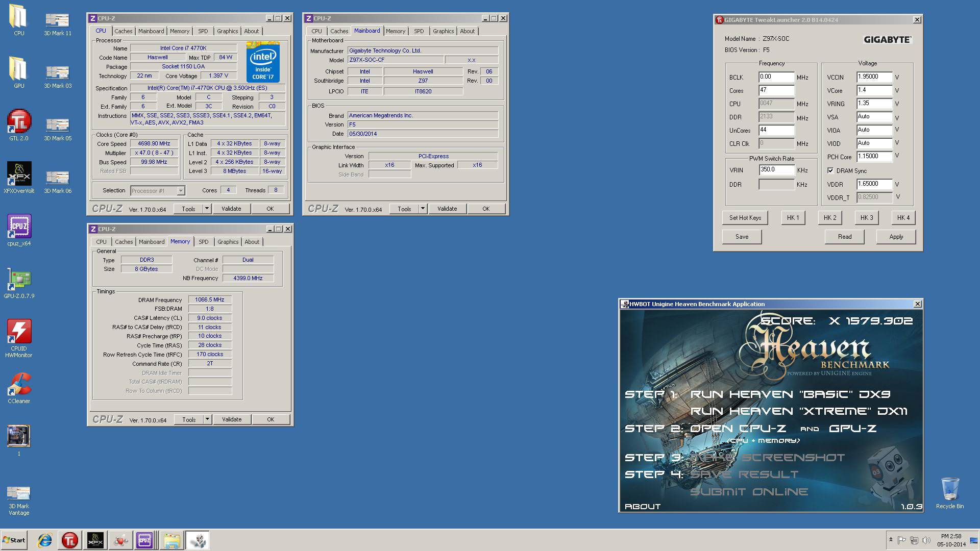Click Apply in TweakLauncher

coord(896,237)
